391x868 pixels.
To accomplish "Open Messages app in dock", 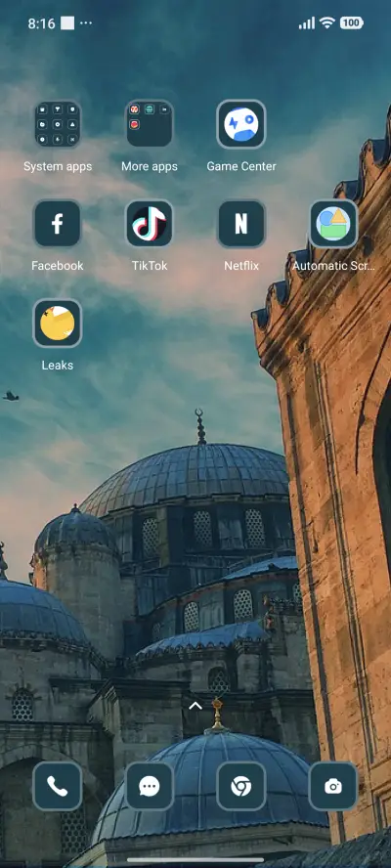I will pos(150,786).
